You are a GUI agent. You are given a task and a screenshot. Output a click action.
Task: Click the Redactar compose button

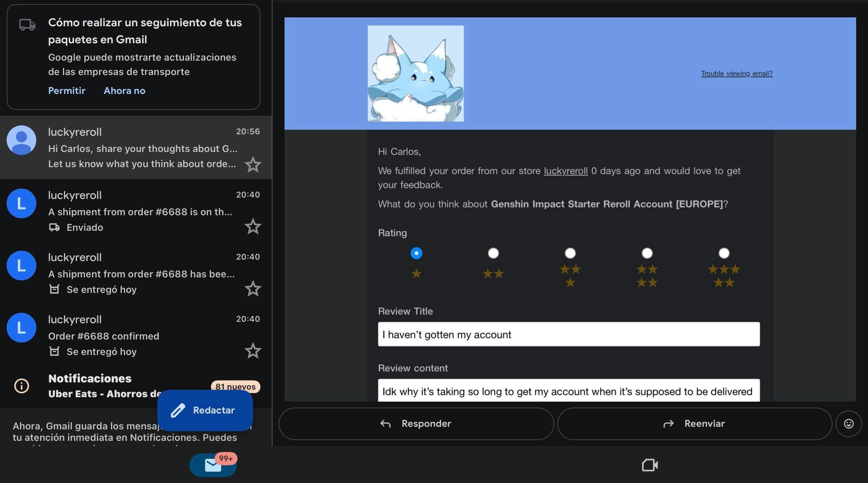click(x=205, y=410)
